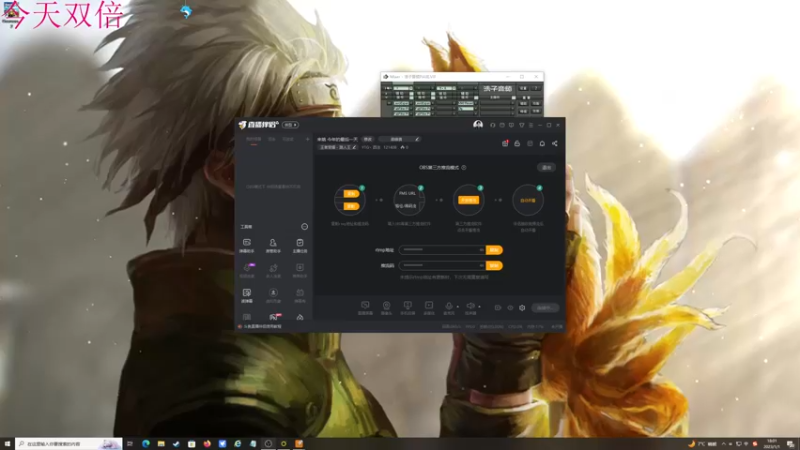Open the Windows Start menu
This screenshot has height=450, width=800.
(7, 444)
